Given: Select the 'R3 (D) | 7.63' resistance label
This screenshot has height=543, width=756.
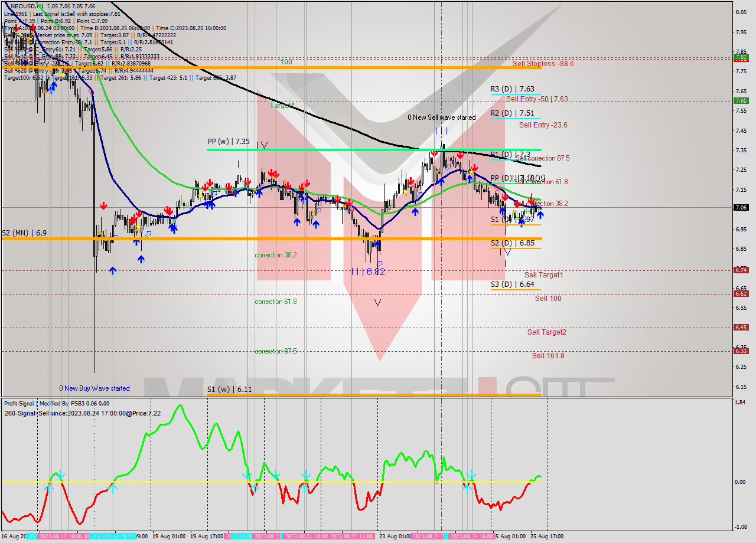Looking at the screenshot, I should (513, 89).
